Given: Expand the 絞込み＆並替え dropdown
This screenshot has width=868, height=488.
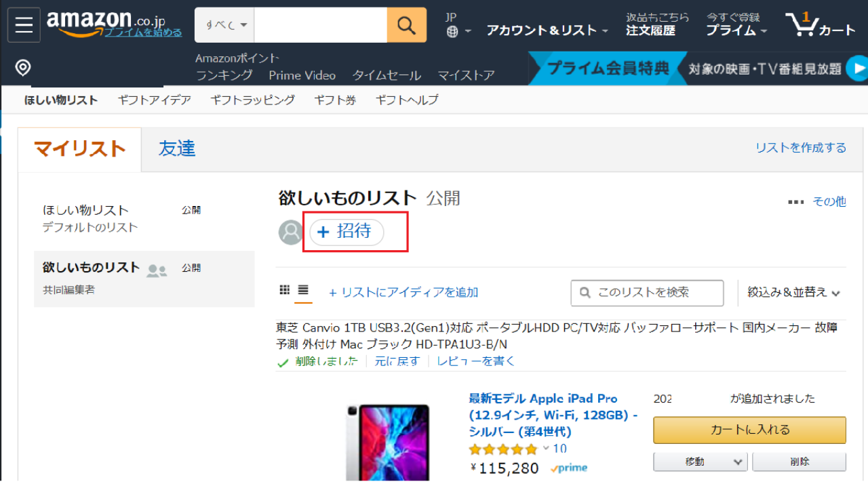Looking at the screenshot, I should click(x=793, y=292).
